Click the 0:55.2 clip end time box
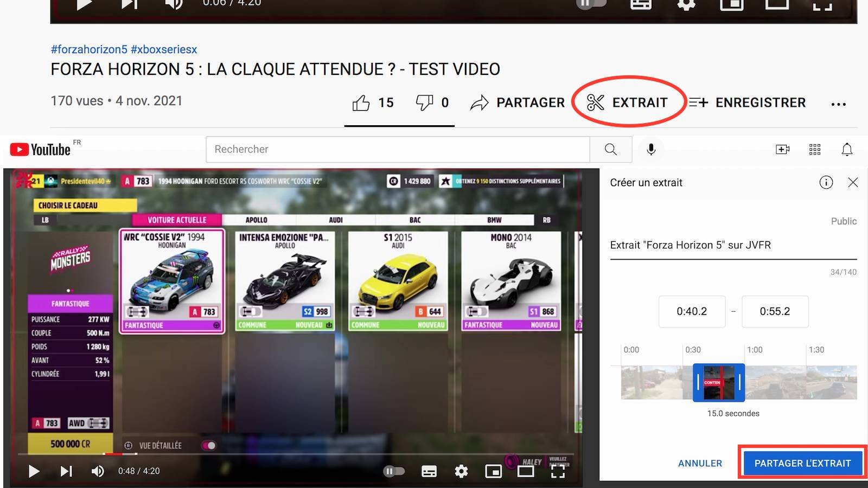Screen dimensions: 868x488 pos(775,311)
